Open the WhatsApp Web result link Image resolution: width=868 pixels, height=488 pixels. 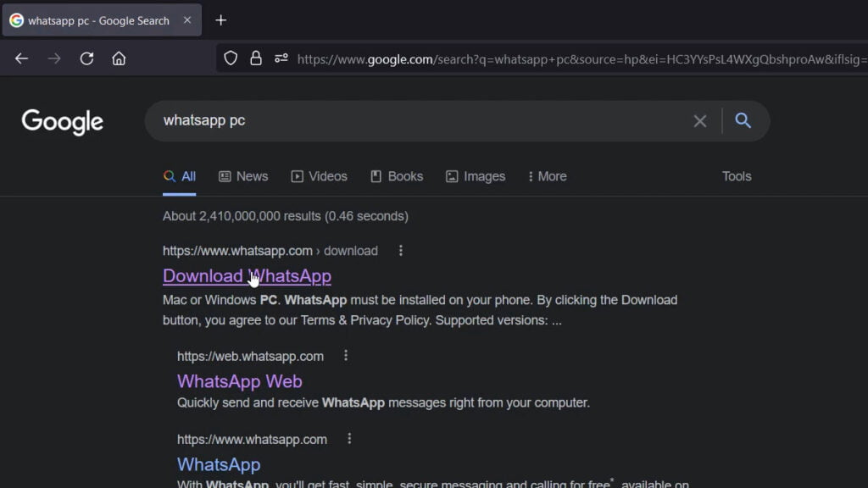click(239, 381)
